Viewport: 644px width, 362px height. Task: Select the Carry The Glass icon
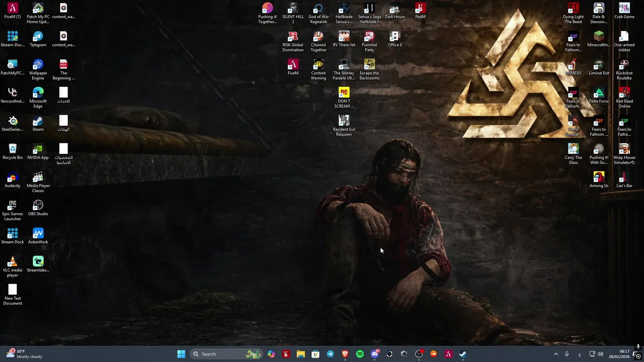point(573,155)
